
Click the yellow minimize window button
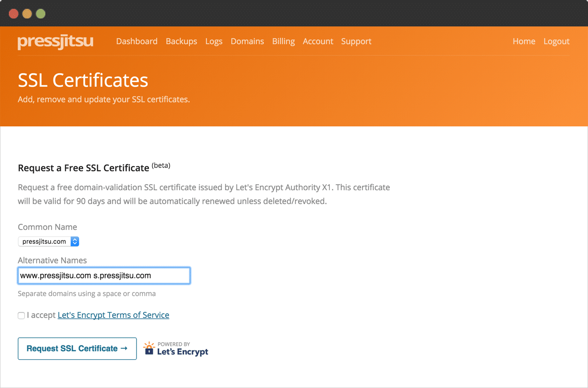[x=27, y=14]
